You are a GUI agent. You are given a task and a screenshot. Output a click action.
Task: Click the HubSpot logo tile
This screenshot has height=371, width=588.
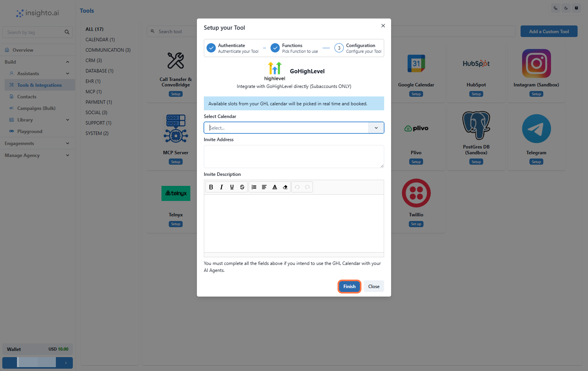coord(476,64)
